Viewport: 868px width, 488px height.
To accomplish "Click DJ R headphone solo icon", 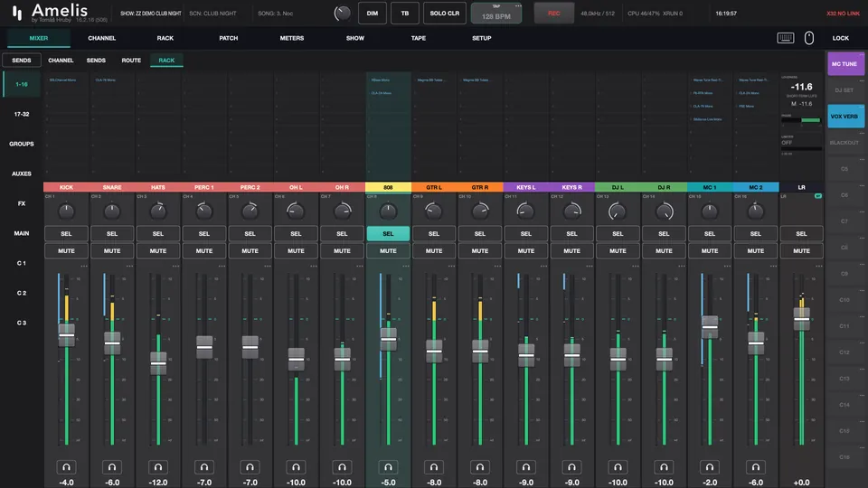I will point(664,467).
